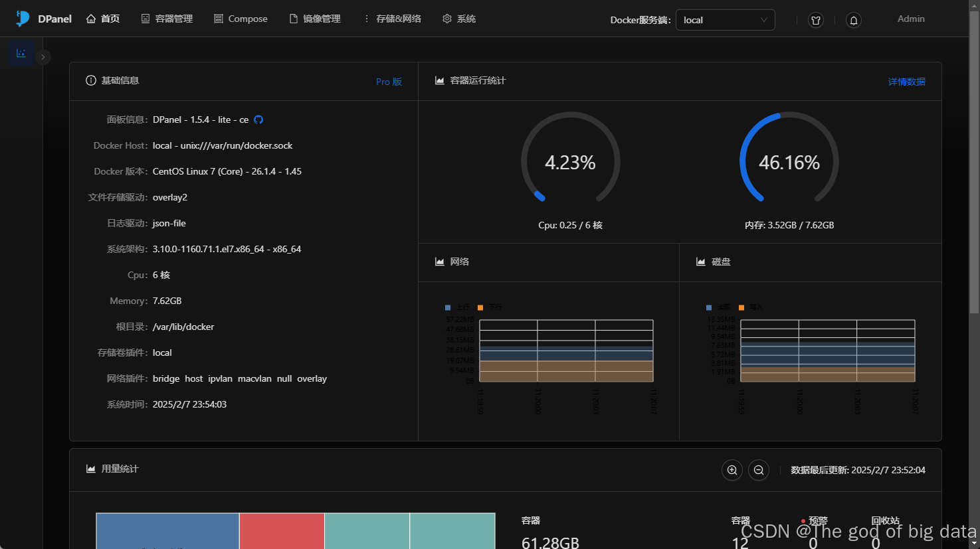The width and height of the screenshot is (980, 549).
Task: Toggle 上行 series in network legend
Action: point(458,307)
